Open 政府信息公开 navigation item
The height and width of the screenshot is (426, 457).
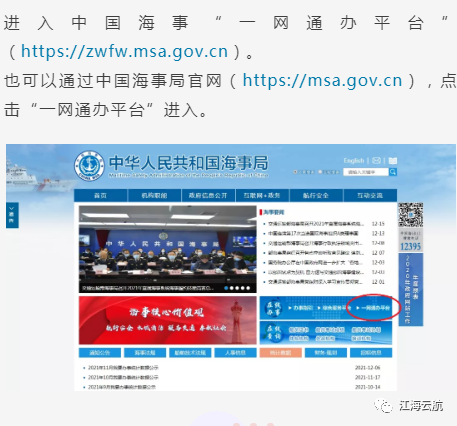208,196
